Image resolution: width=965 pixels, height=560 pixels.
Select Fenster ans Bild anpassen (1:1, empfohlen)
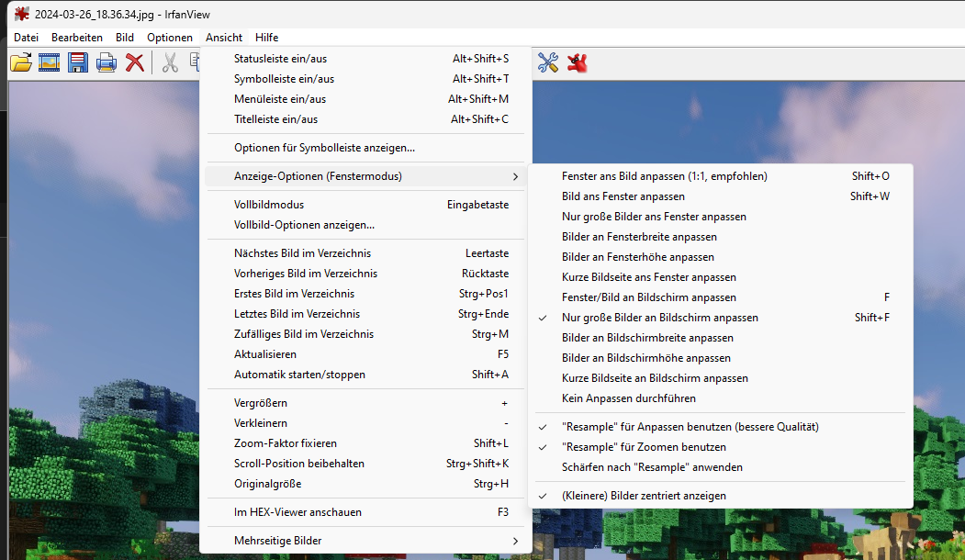pos(720,176)
